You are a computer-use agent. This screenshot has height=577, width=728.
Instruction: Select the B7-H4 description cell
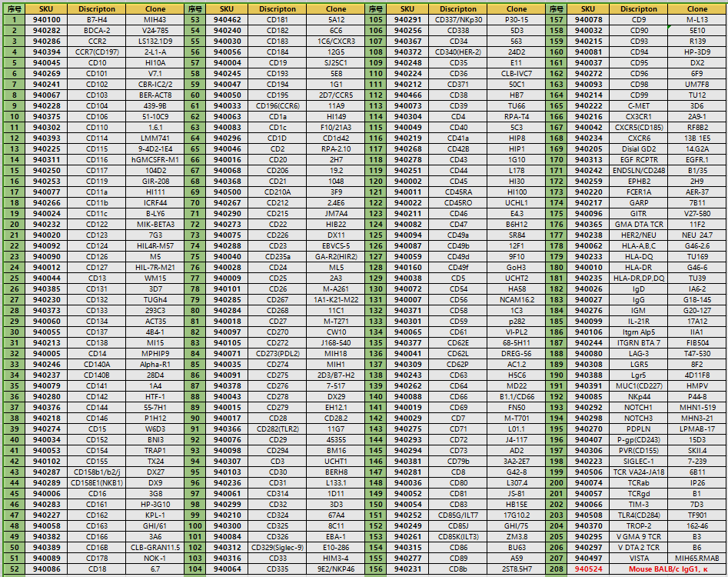coord(97,19)
